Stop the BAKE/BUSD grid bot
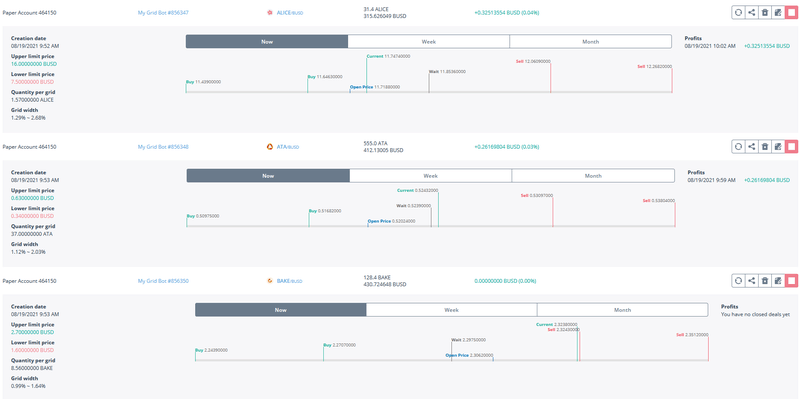The image size is (800, 399). [791, 281]
